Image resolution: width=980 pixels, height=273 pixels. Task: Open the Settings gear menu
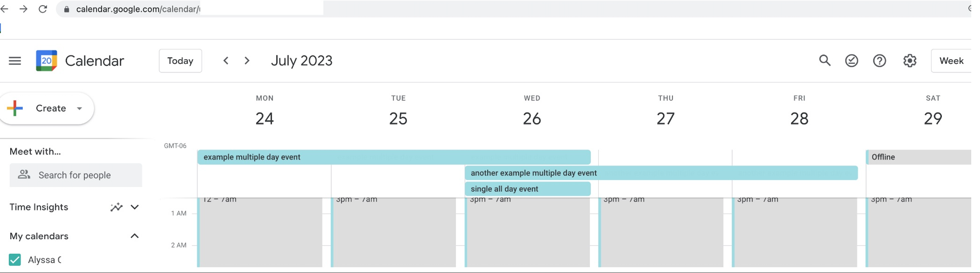(x=910, y=61)
